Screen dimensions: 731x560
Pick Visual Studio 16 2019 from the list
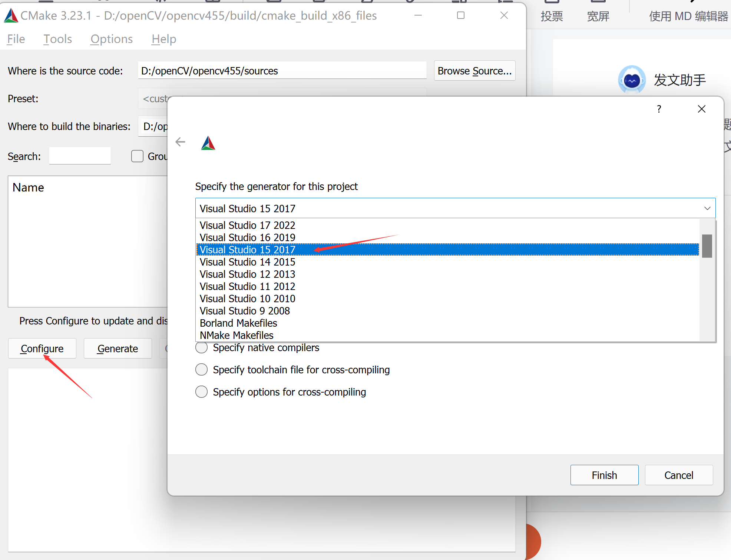247,237
